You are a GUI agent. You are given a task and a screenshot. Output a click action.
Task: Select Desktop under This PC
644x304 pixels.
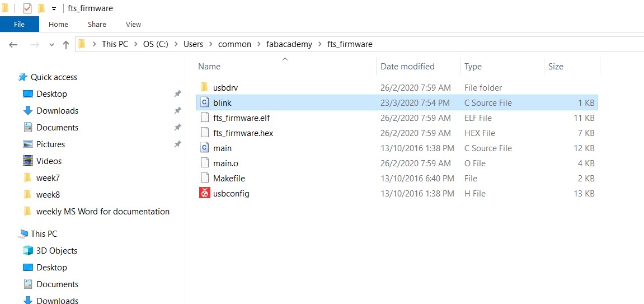51,268
